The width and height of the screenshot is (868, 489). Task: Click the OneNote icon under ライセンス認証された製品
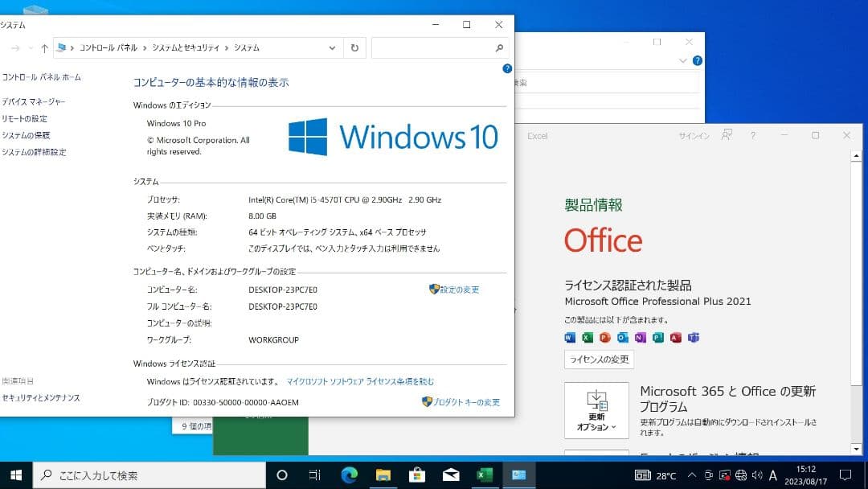[x=639, y=338]
